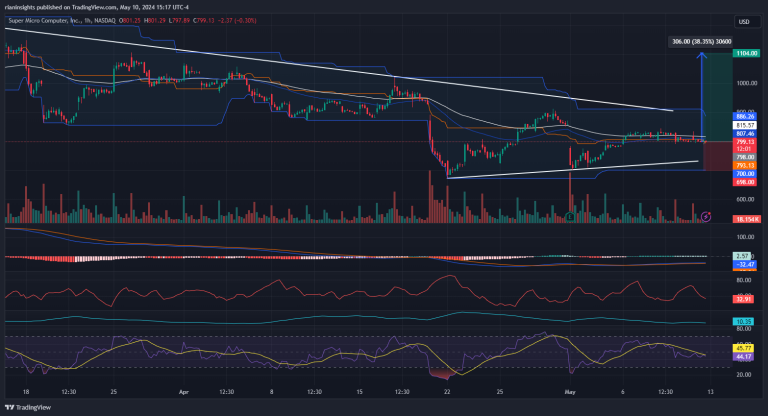Click the teal 10.35 indicator value label
Screen dimensions: 768x416
744,321
